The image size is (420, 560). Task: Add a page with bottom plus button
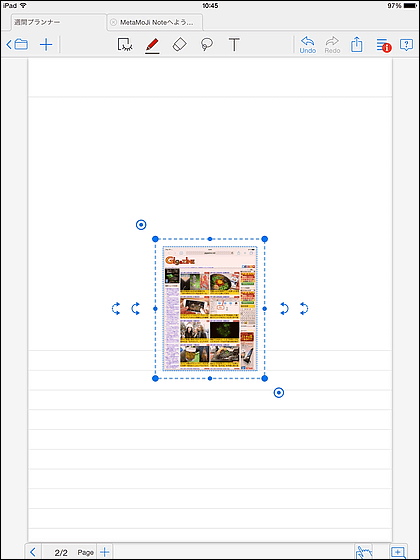click(x=105, y=552)
